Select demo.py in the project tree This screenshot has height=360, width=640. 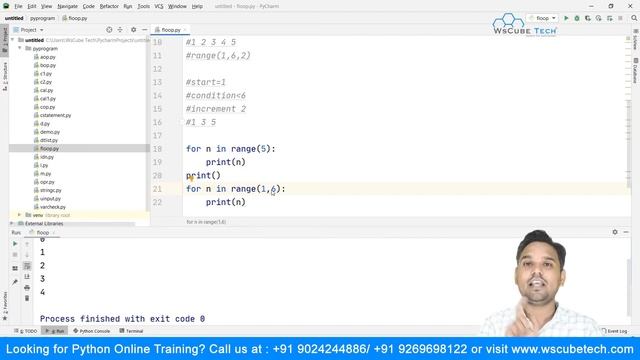50,132
